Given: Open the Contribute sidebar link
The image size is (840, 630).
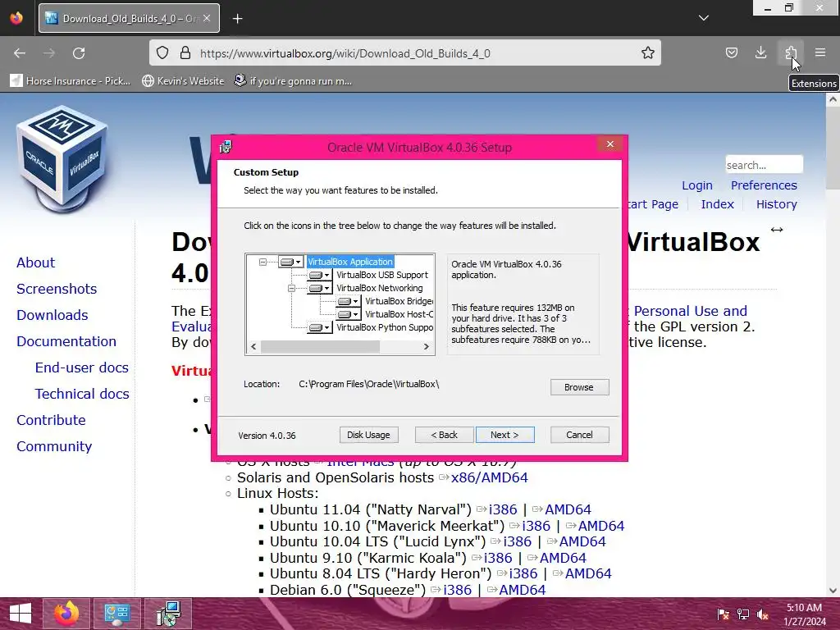Looking at the screenshot, I should coord(51,420).
